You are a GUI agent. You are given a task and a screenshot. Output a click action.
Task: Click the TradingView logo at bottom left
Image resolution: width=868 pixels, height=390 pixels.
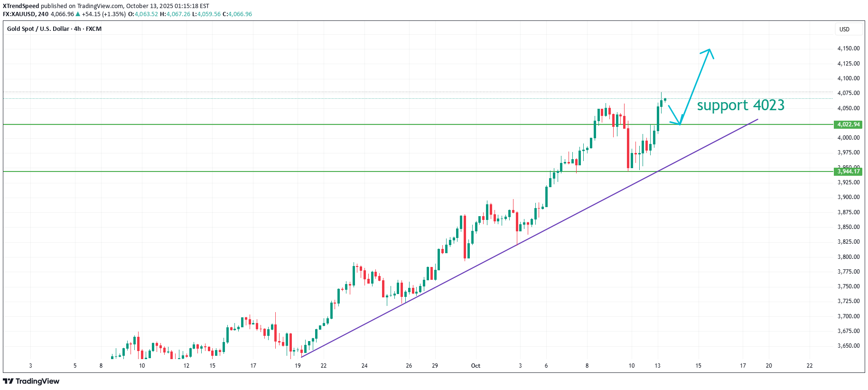[31, 381]
